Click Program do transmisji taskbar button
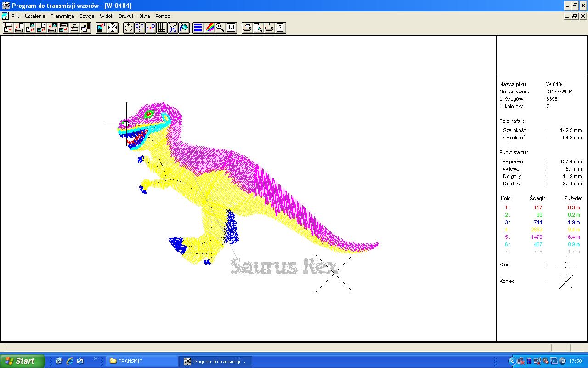 [x=215, y=361]
